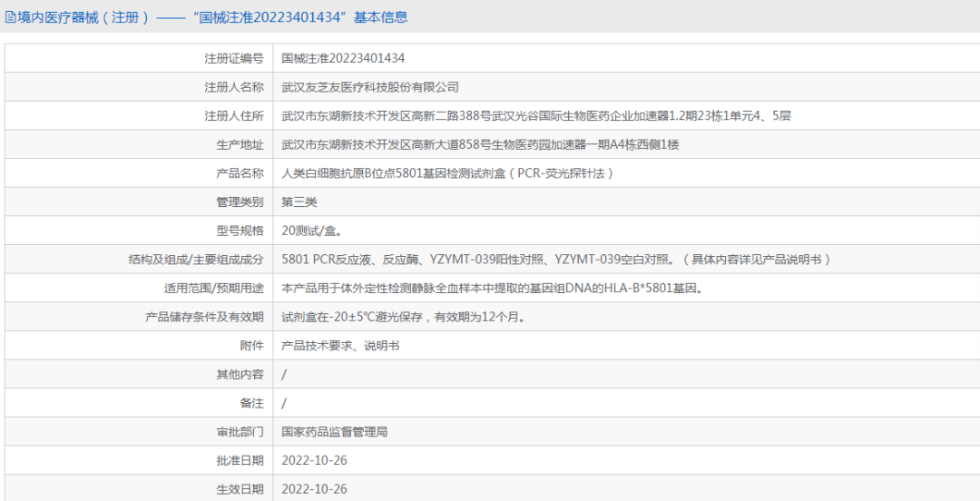Click the specification value 20测试/盒

click(x=312, y=231)
